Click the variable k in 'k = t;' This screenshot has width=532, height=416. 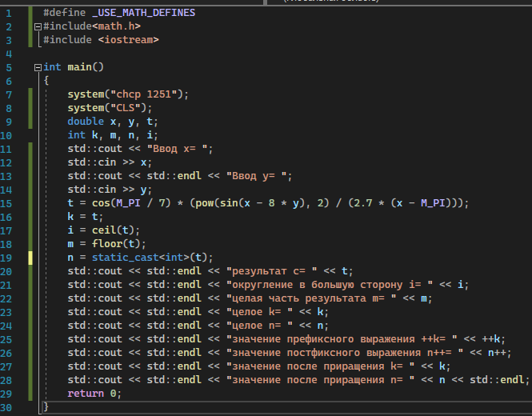70,217
